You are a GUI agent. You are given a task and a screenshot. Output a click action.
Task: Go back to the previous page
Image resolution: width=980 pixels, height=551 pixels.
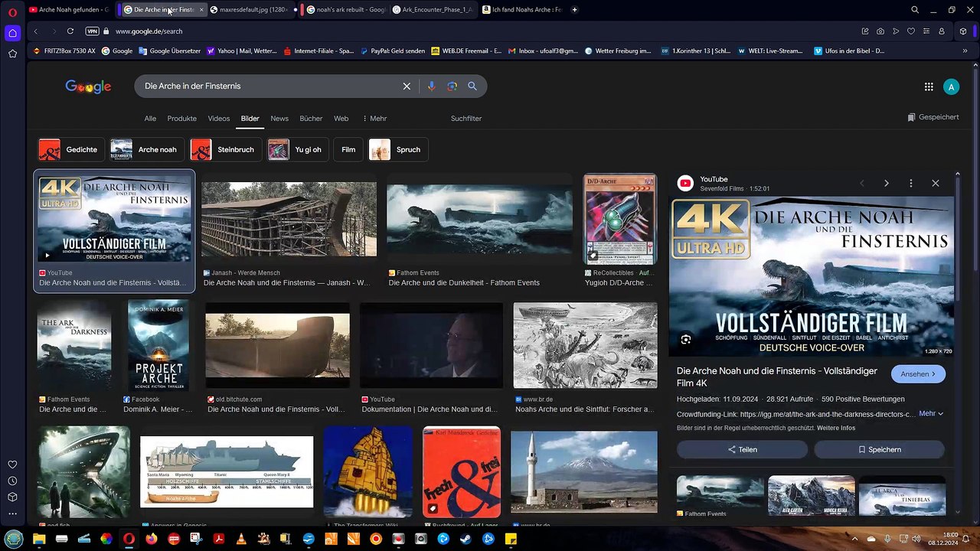tap(36, 31)
